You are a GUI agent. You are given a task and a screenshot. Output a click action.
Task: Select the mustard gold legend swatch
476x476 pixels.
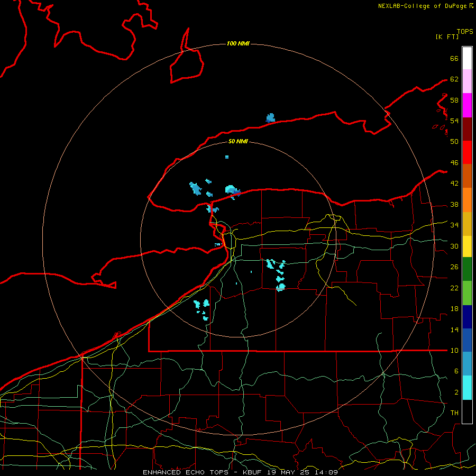[467, 224]
